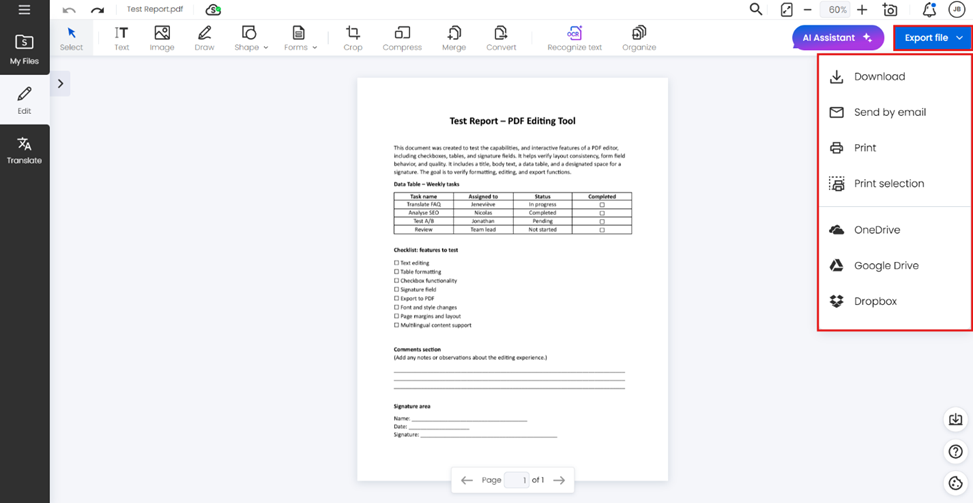973x503 pixels.
Task: Check the Text editing checklist box
Action: click(x=397, y=263)
